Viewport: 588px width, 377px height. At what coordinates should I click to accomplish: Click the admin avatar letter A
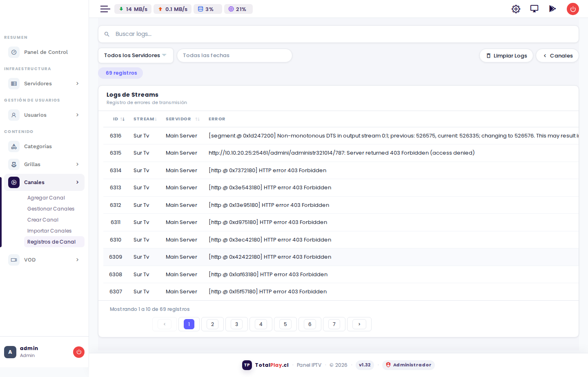(x=10, y=352)
